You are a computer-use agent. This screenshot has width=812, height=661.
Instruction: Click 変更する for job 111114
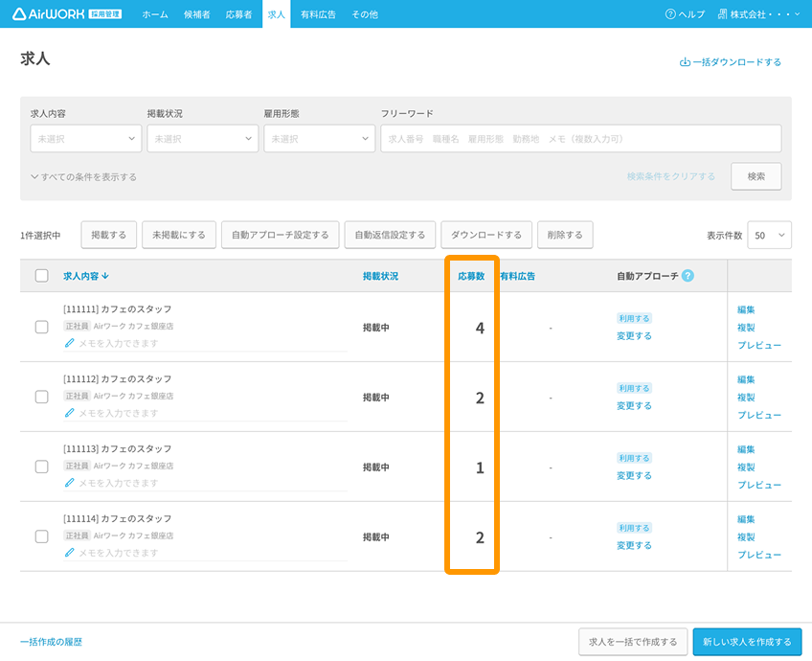(x=634, y=545)
